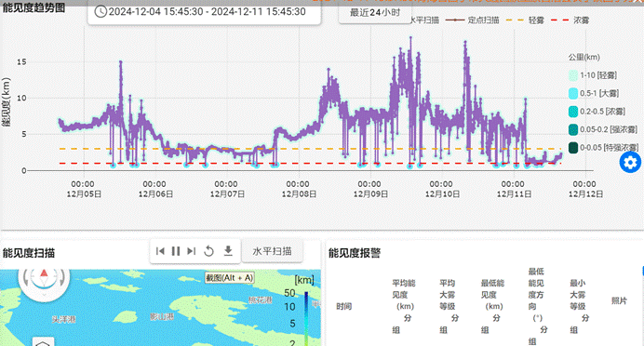This screenshot has width=644, height=346.
Task: Pause the visibility scan playback
Action: [176, 251]
